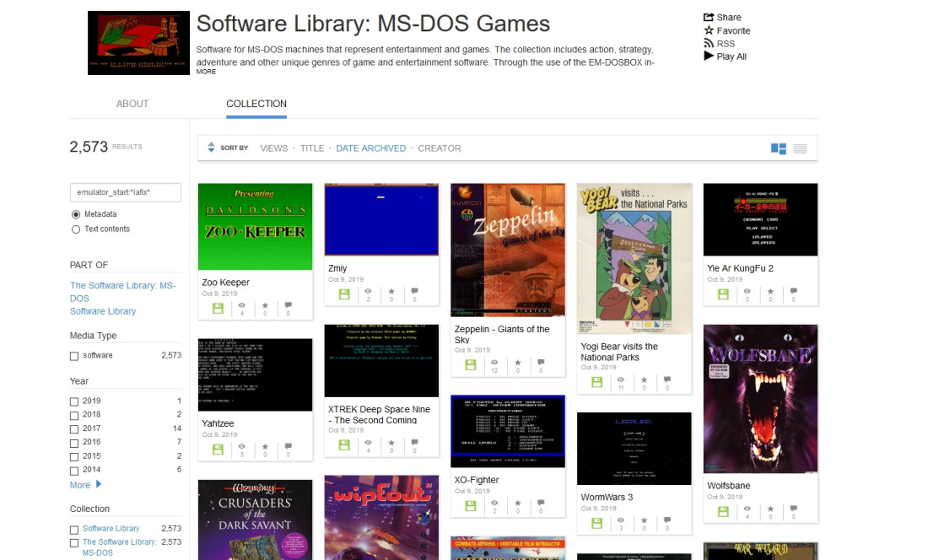Click the Zmiy software floppy icon

point(344,293)
